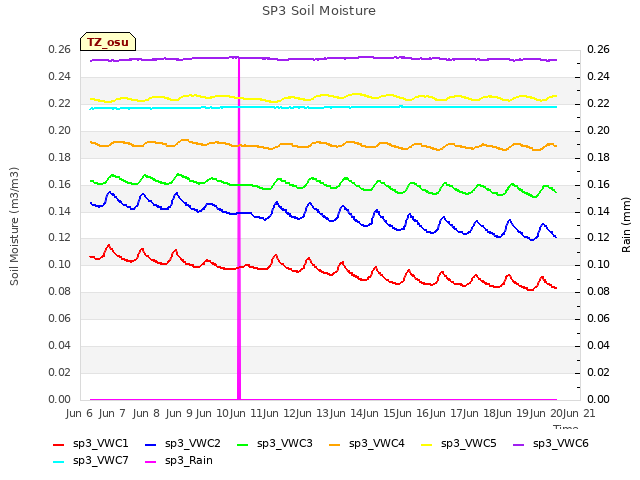The image size is (640, 480).
Task: Select the sp3_VWC7 legend label
Action: pos(100,460)
